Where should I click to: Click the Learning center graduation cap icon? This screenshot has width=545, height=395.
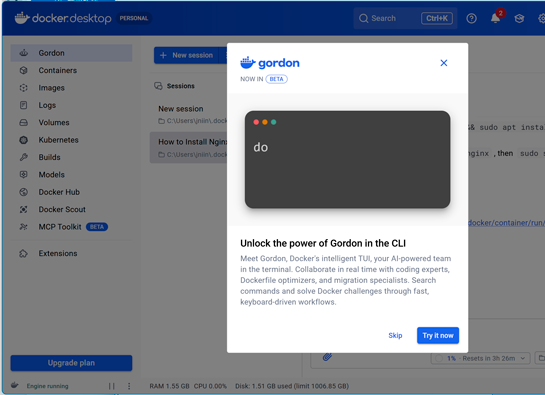point(519,18)
